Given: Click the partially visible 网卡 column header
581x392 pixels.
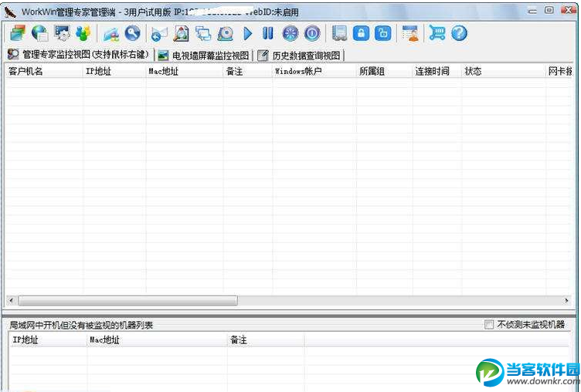Looking at the screenshot, I should [559, 71].
